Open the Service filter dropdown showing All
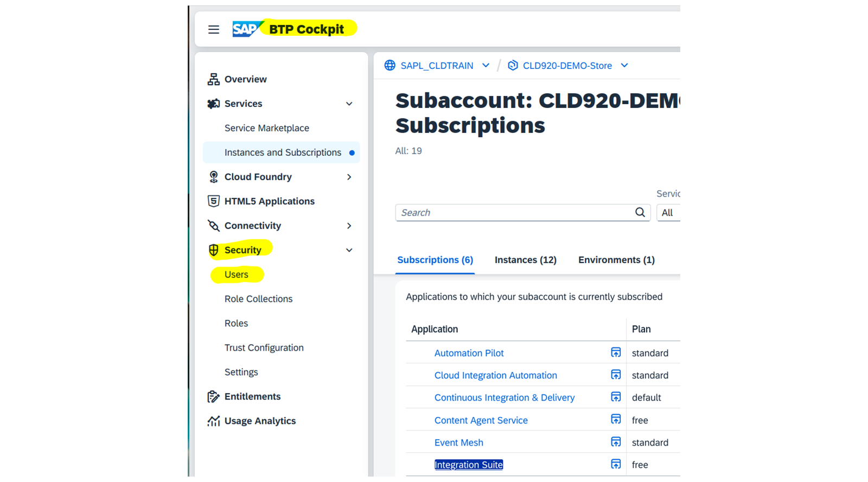 click(x=668, y=213)
